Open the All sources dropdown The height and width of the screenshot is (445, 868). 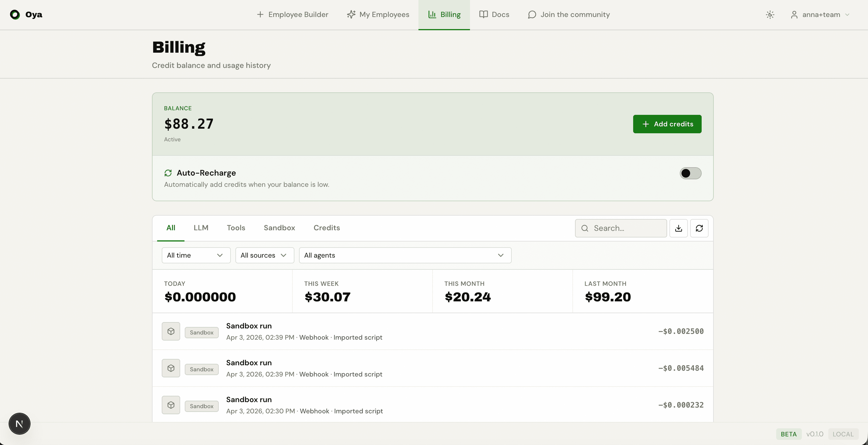[x=264, y=255]
